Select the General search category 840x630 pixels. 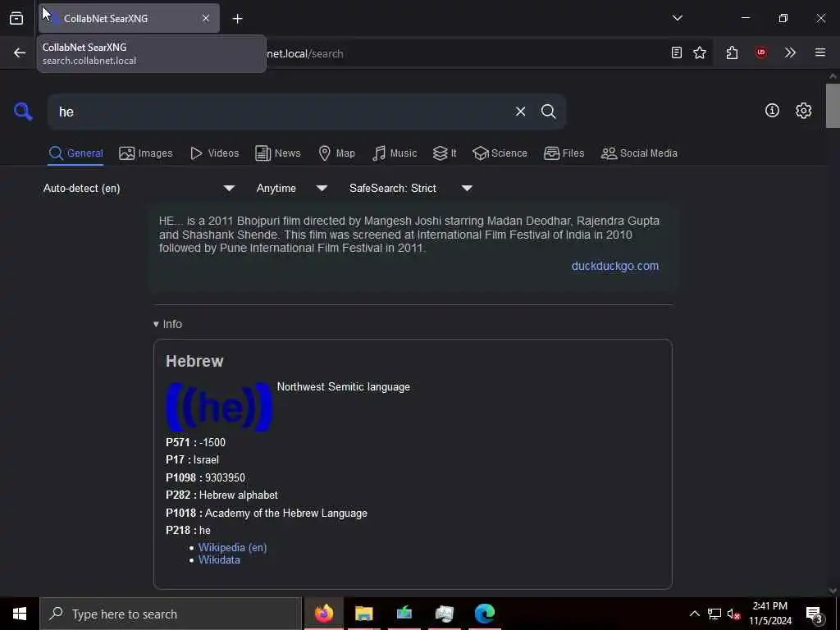coord(75,153)
